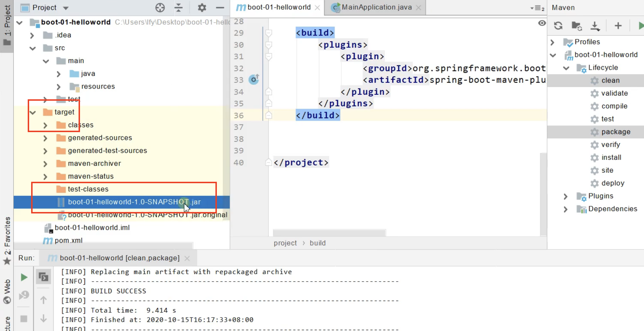Open Project panel settings gear
The image size is (644, 331).
pos(202,8)
